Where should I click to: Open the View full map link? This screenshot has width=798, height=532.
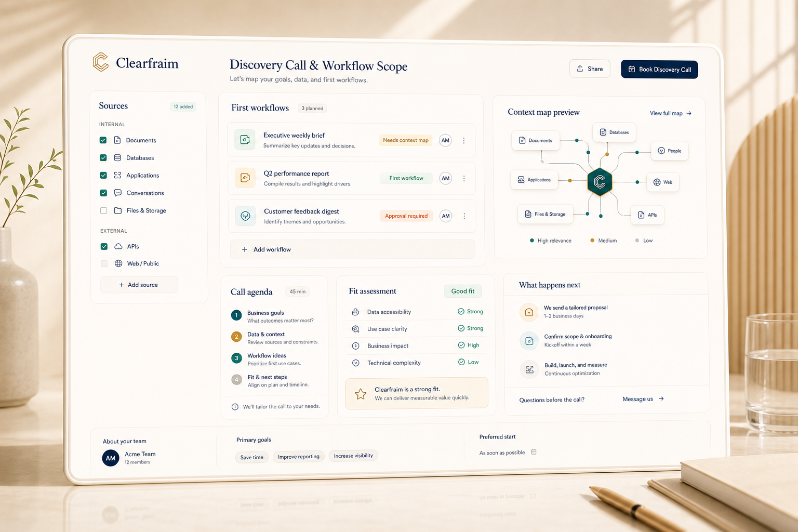(671, 113)
